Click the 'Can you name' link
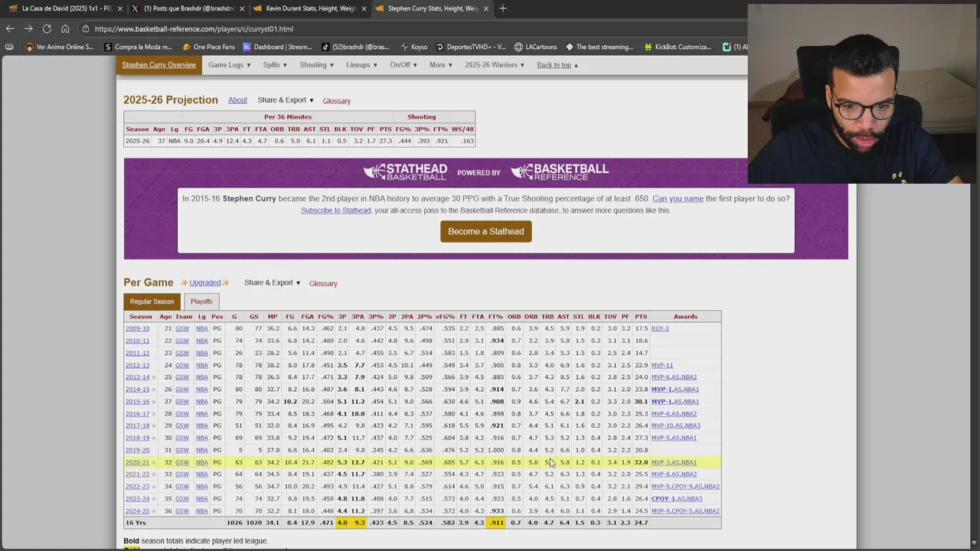980x551 pixels. coord(678,198)
